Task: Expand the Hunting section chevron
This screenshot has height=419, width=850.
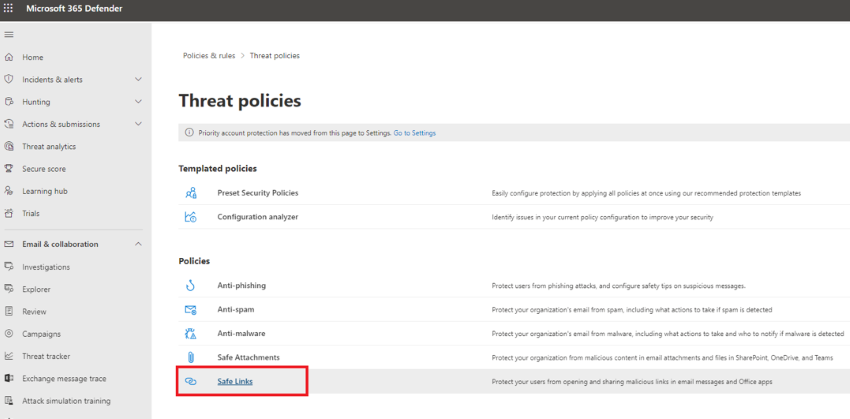Action: coord(138,102)
